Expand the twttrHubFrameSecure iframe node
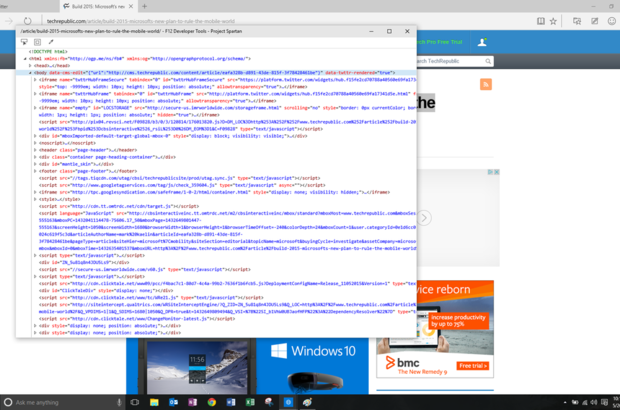 pos(35,80)
